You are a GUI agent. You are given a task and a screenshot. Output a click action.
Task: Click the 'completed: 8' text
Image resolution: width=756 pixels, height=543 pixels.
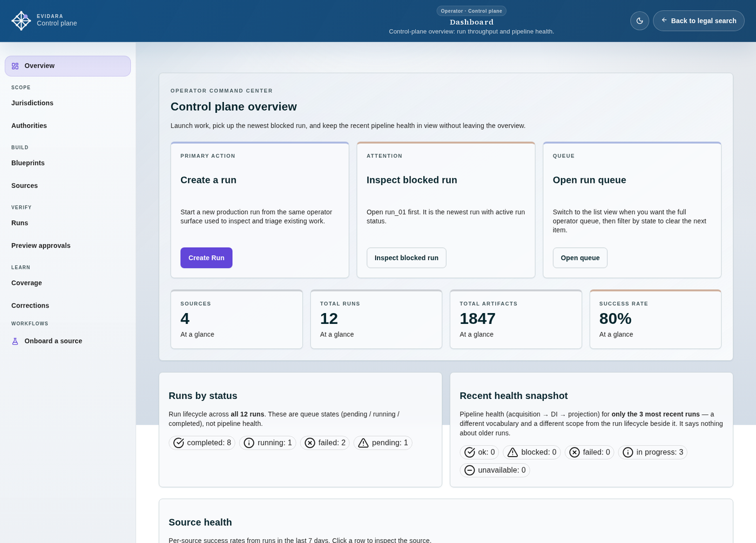(x=209, y=443)
